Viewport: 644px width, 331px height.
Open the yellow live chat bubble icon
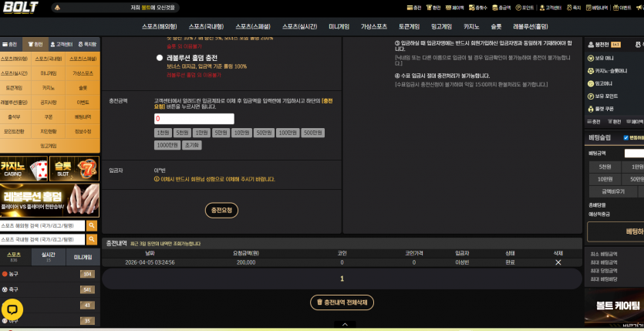[x=12, y=309]
